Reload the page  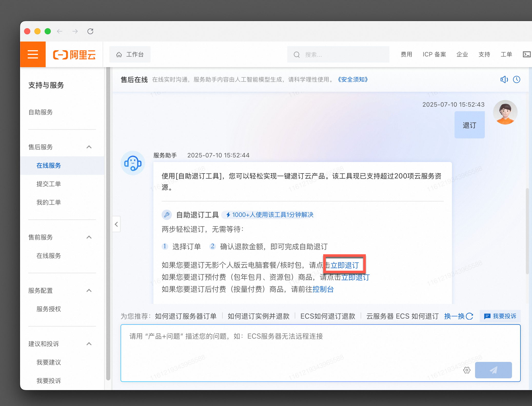(x=90, y=31)
